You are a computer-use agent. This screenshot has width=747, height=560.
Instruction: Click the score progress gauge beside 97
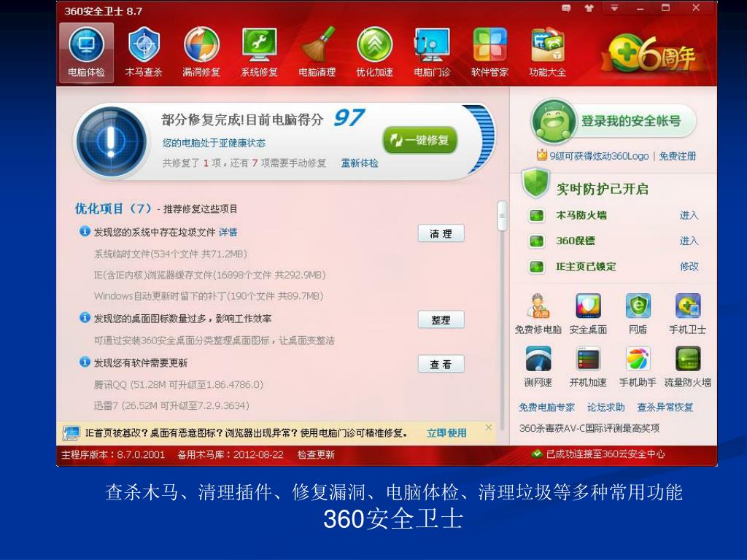click(x=480, y=140)
